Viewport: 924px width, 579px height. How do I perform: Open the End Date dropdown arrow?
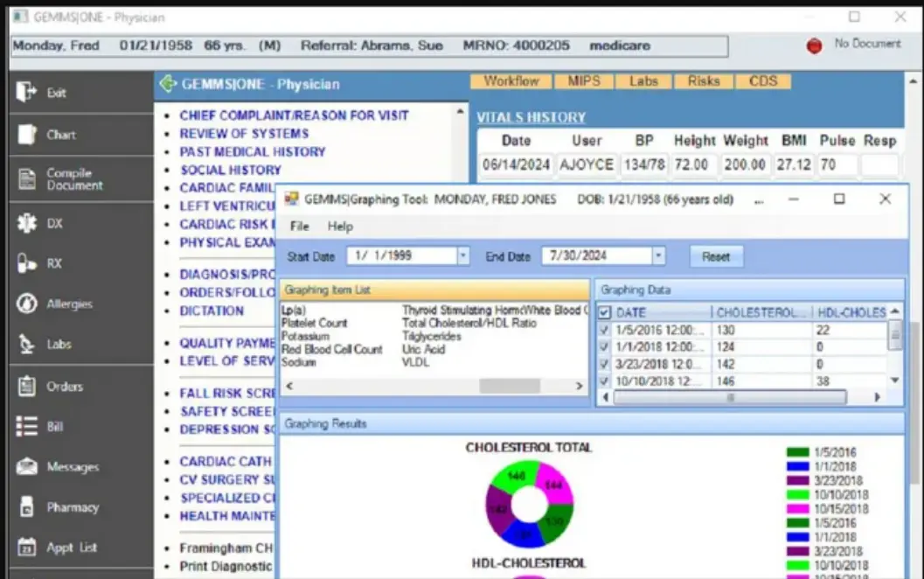(659, 256)
